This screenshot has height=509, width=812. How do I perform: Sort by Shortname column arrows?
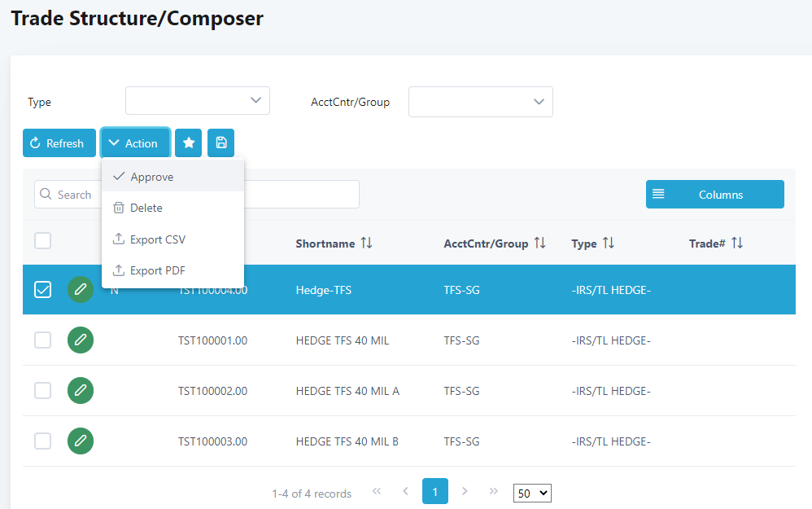366,244
